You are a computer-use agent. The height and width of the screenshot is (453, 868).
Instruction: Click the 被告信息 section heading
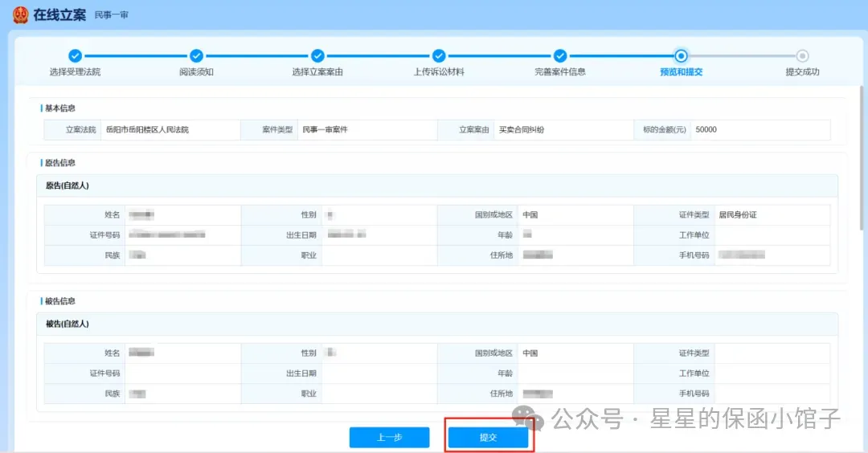pos(59,301)
